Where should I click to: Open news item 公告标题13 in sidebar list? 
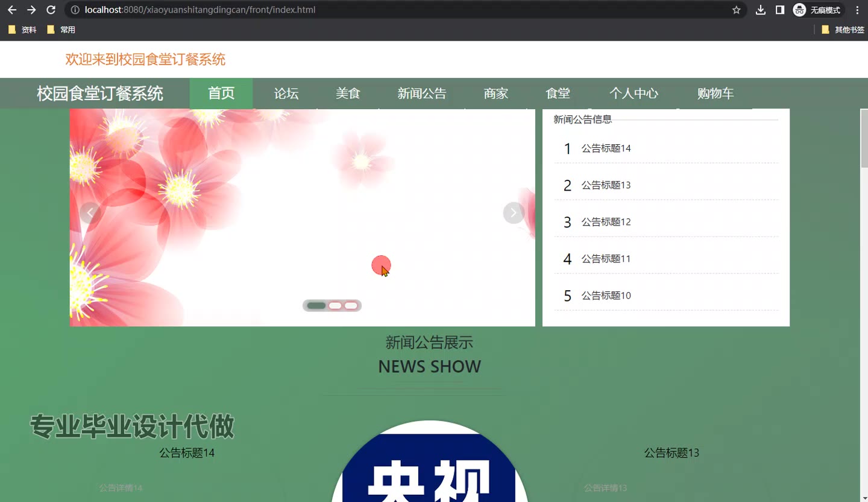(x=606, y=185)
